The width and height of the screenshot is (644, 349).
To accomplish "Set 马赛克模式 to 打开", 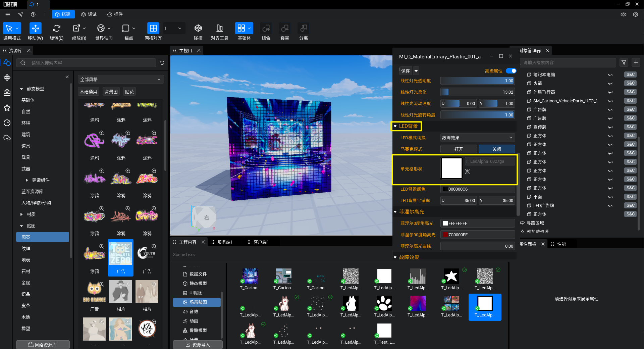I will click(459, 149).
